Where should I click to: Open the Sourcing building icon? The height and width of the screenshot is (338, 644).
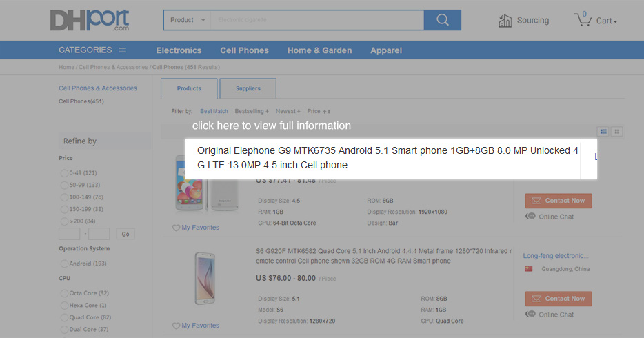click(505, 21)
